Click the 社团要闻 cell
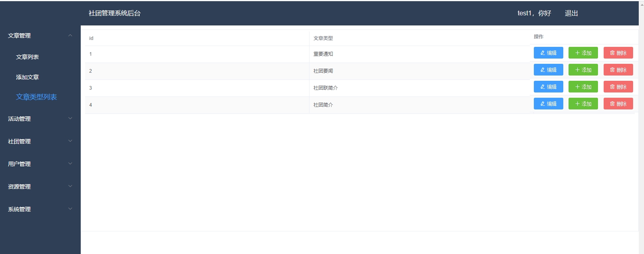The height and width of the screenshot is (254, 644). click(x=419, y=71)
